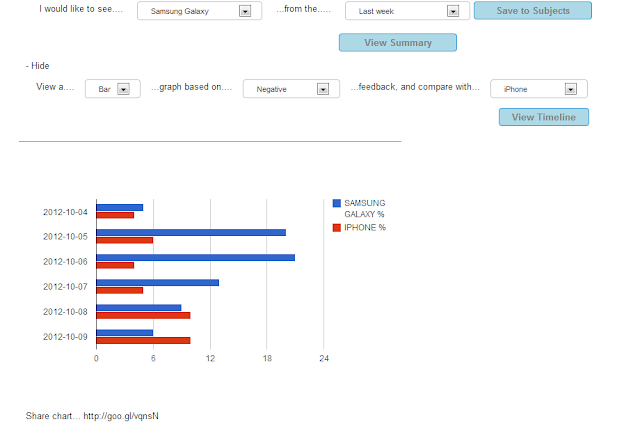
Task: Select the blue bar for 2012-10-04
Action: [x=120, y=207]
